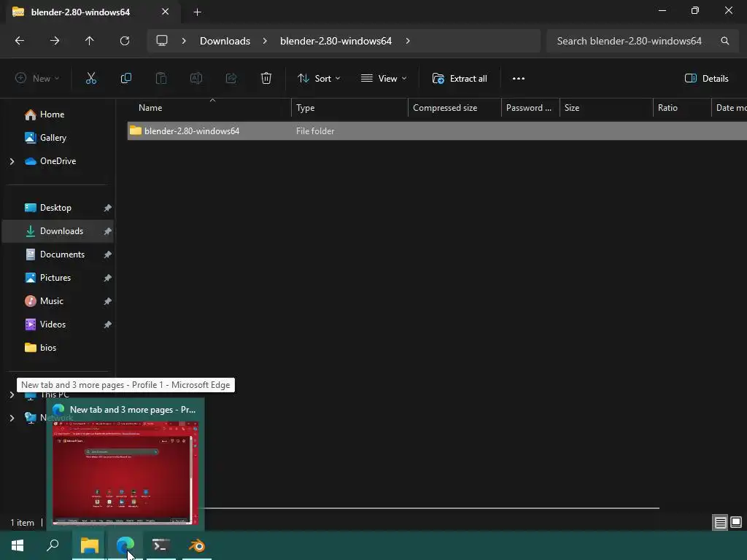The height and width of the screenshot is (560, 747).
Task: Click chevron after blender-2.80-windows64 breadcrumb
Action: click(408, 41)
